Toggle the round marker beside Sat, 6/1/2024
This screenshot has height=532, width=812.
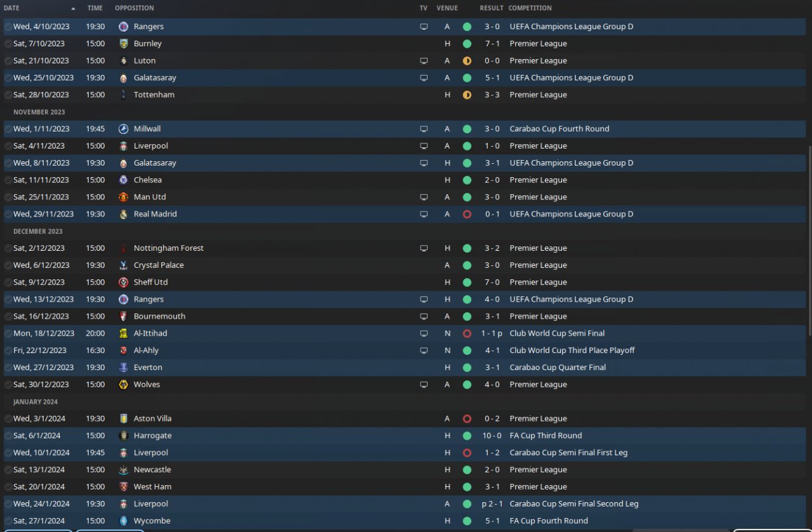pos(8,436)
